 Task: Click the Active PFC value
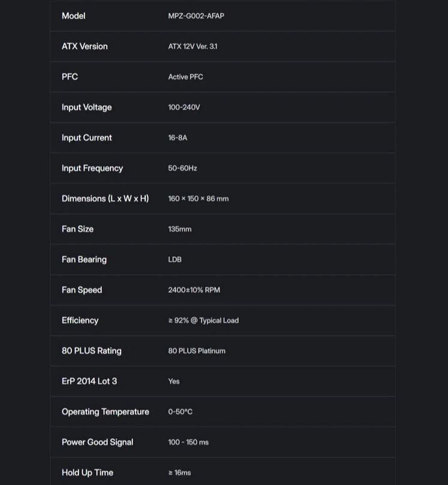[185, 77]
